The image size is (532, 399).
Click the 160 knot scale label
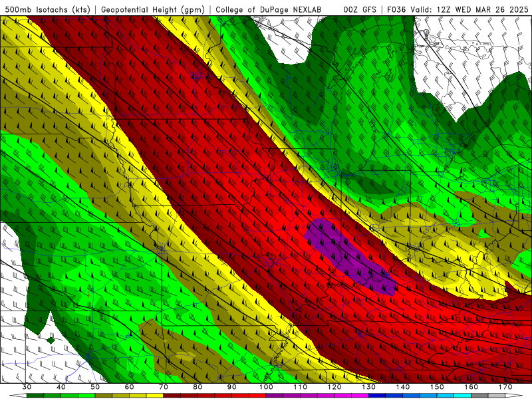coord(471,387)
